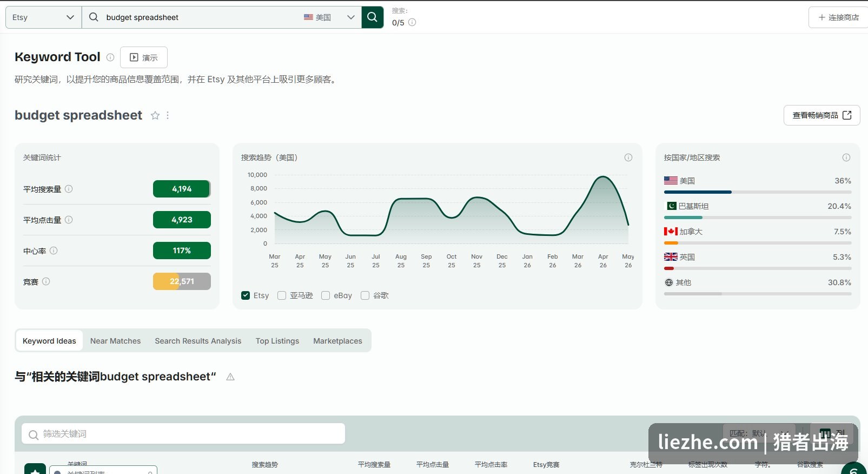Open the Marketplaces tab

tap(337, 341)
